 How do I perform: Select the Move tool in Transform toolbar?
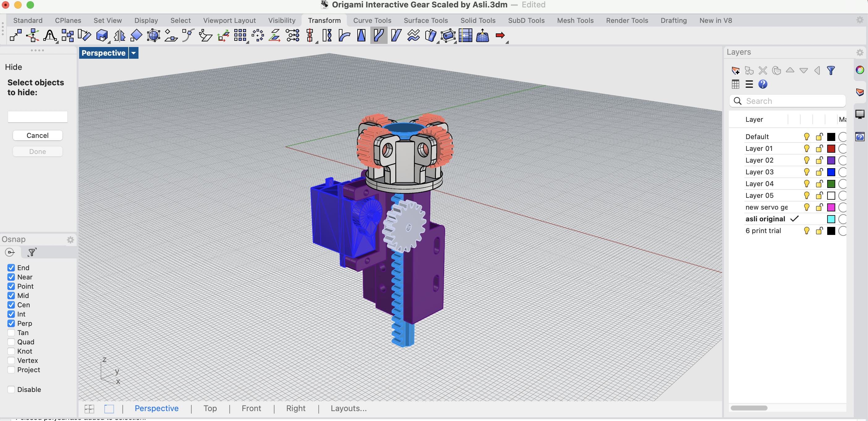tap(15, 35)
